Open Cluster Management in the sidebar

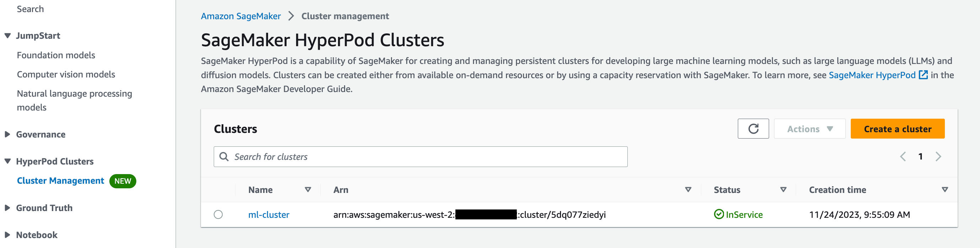60,181
